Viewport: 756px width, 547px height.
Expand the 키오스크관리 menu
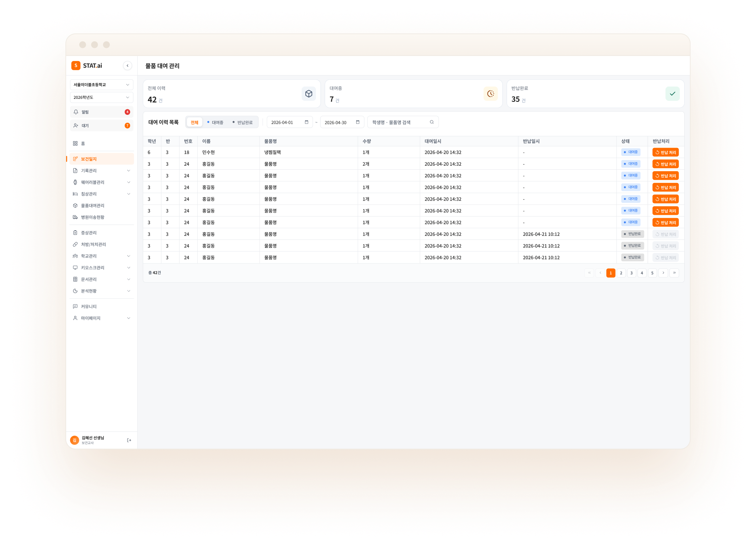[101, 268]
